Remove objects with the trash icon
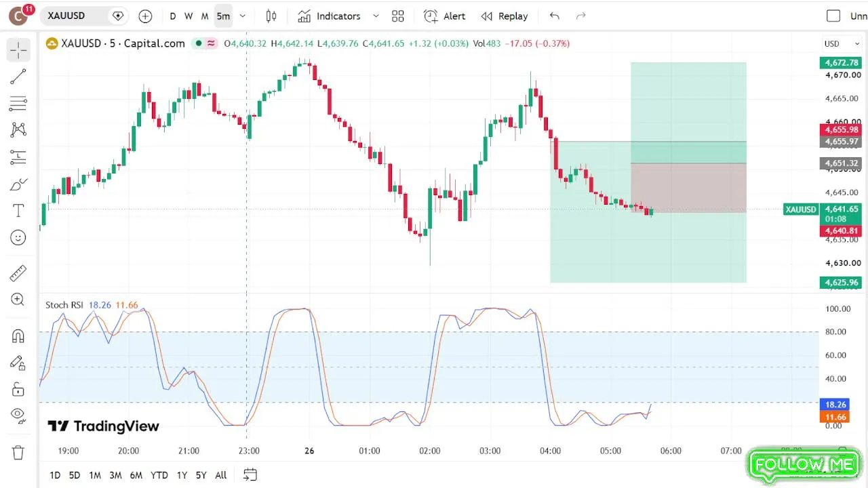This screenshot has height=488, width=868. [x=18, y=452]
